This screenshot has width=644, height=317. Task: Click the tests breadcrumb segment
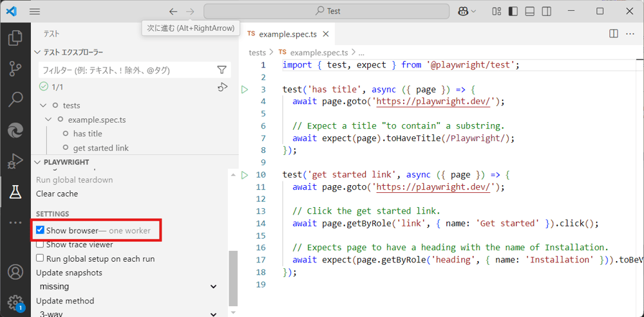coord(258,53)
